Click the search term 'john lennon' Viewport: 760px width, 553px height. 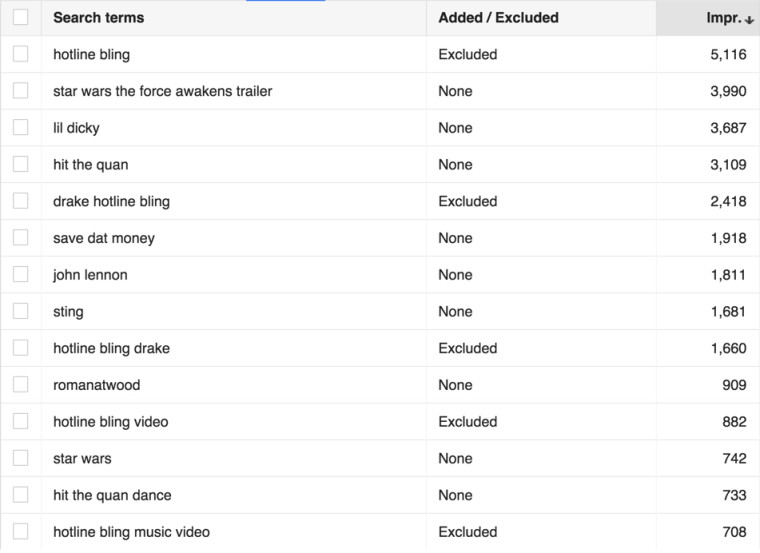pyautogui.click(x=90, y=275)
